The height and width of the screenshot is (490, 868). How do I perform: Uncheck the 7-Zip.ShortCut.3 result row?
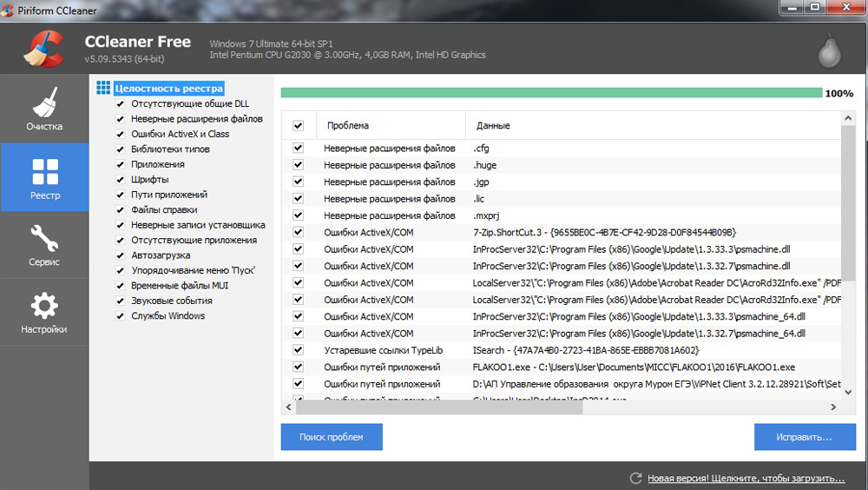point(298,232)
